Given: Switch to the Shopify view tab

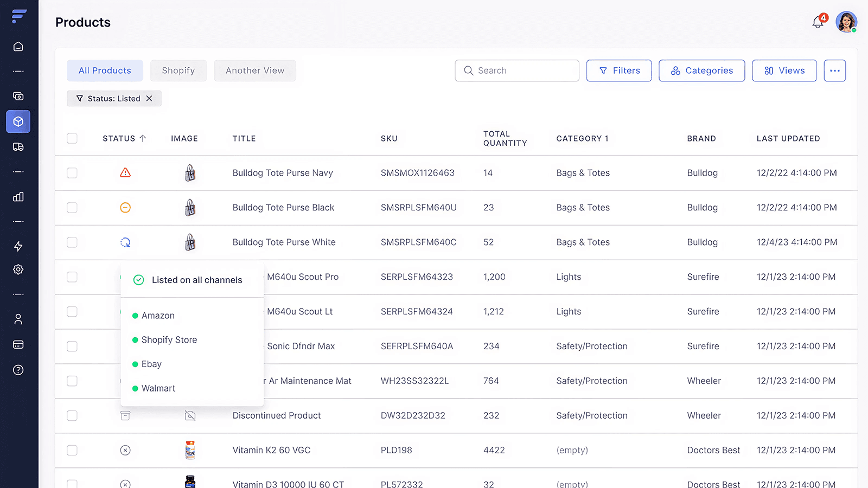Looking at the screenshot, I should click(x=178, y=70).
